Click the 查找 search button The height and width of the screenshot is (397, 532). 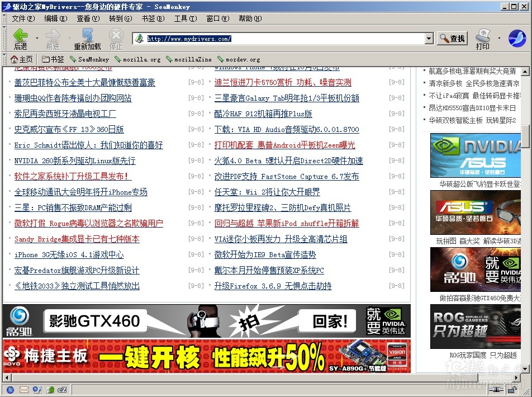pos(452,39)
